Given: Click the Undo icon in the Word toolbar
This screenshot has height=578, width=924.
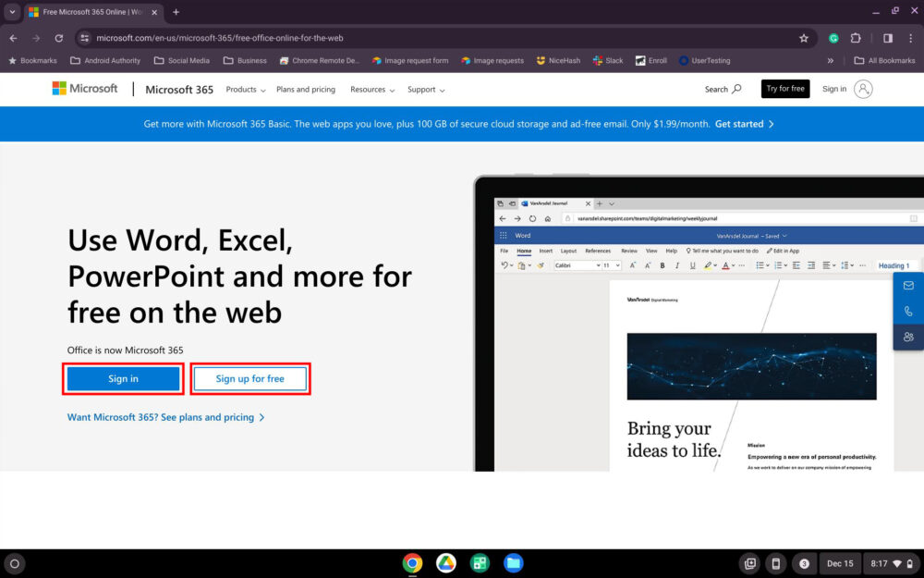Looking at the screenshot, I should [505, 265].
